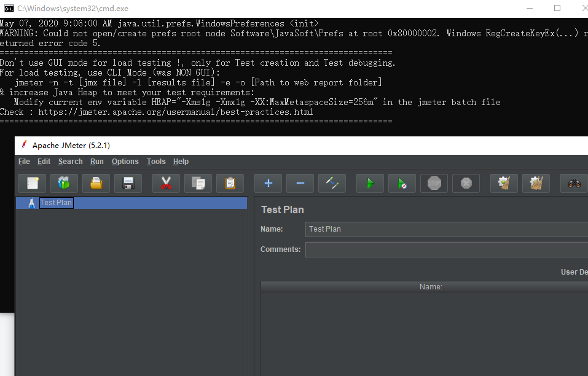Click the Toggle enable/disable icon
Viewport: 588px width, 376px height.
pos(332,183)
